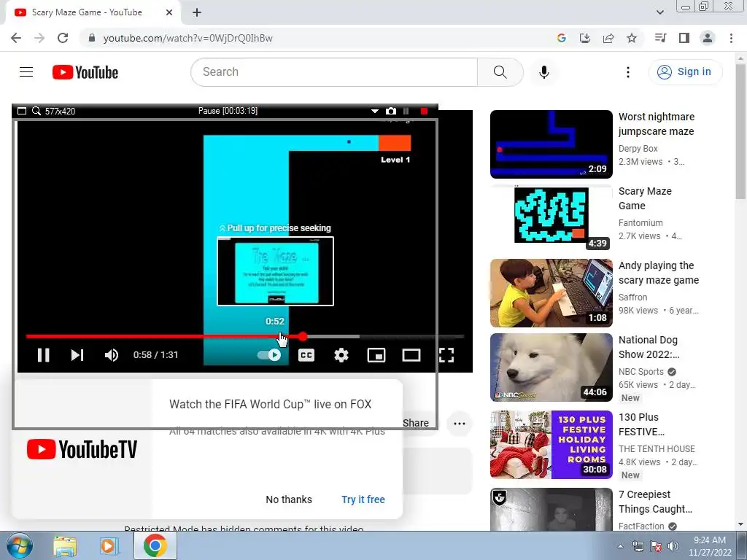This screenshot has height=560, width=747.
Task: Open the Worst nightmare jumpscare maze thumbnail
Action: pos(551,144)
